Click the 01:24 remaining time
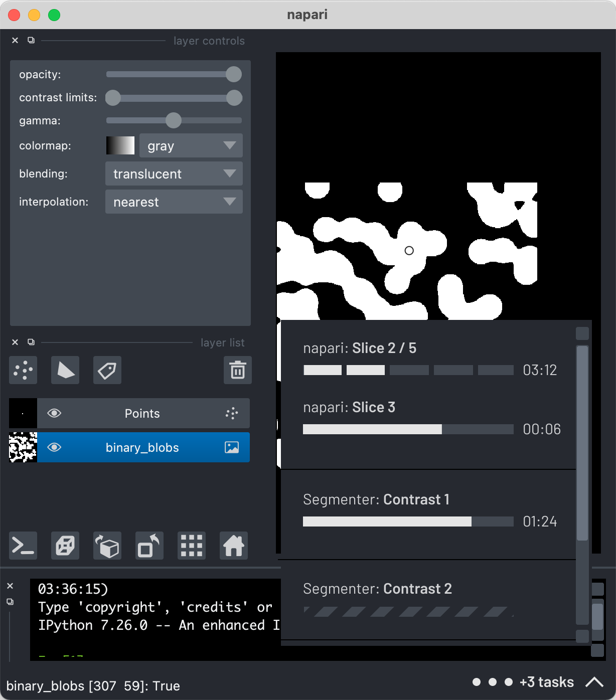This screenshot has height=700, width=616. [x=540, y=521]
